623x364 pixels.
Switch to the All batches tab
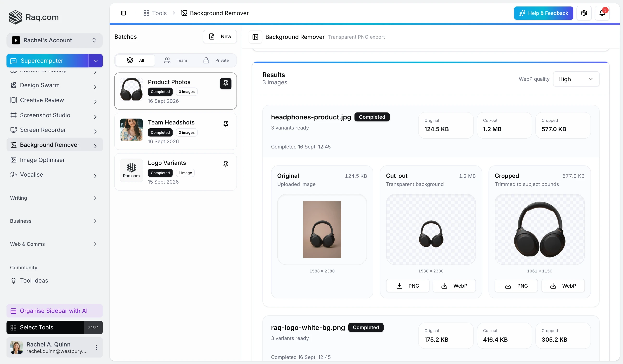coord(135,60)
